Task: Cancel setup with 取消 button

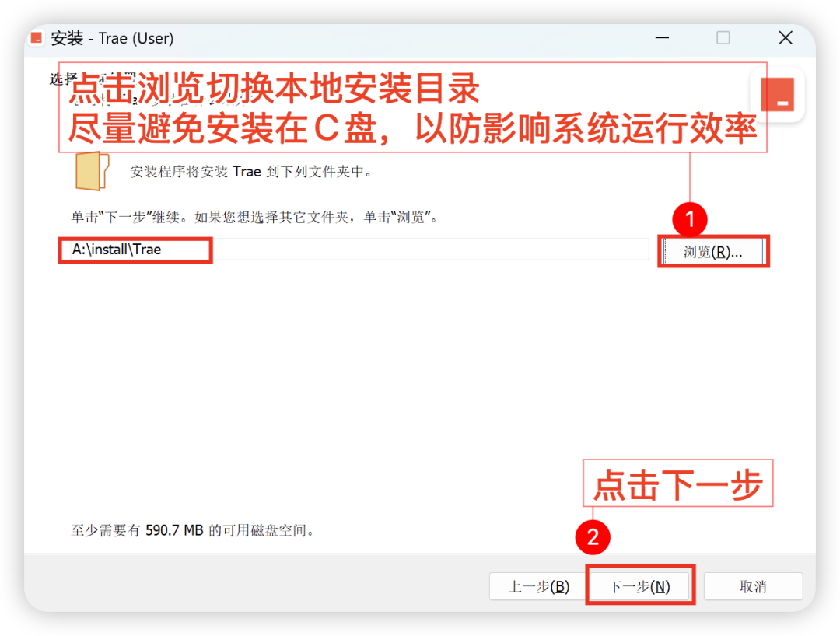Action: pos(753,586)
